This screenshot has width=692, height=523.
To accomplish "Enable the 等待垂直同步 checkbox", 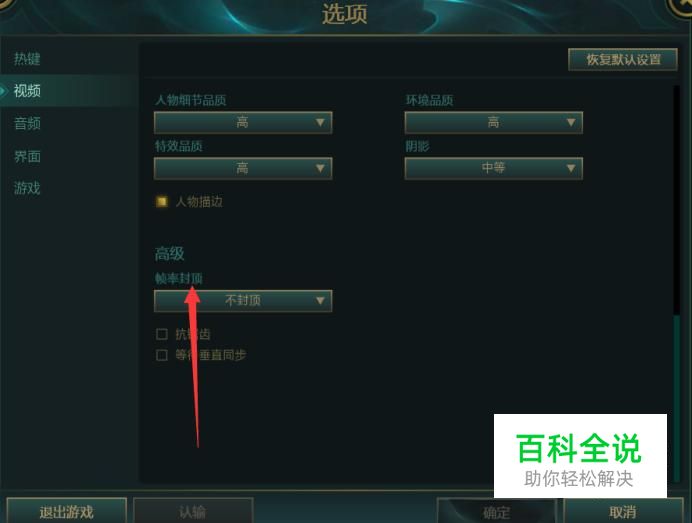I will click(x=162, y=355).
